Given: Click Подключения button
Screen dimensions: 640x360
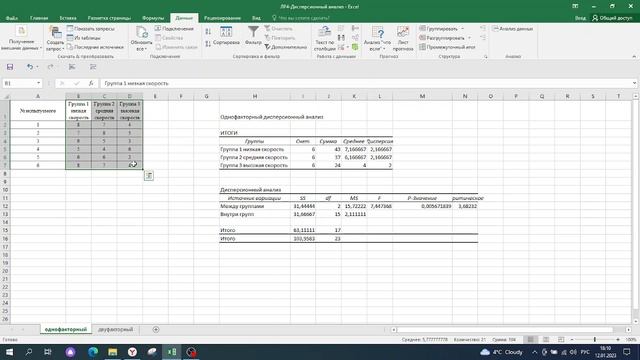Looking at the screenshot, I should pos(174,29).
